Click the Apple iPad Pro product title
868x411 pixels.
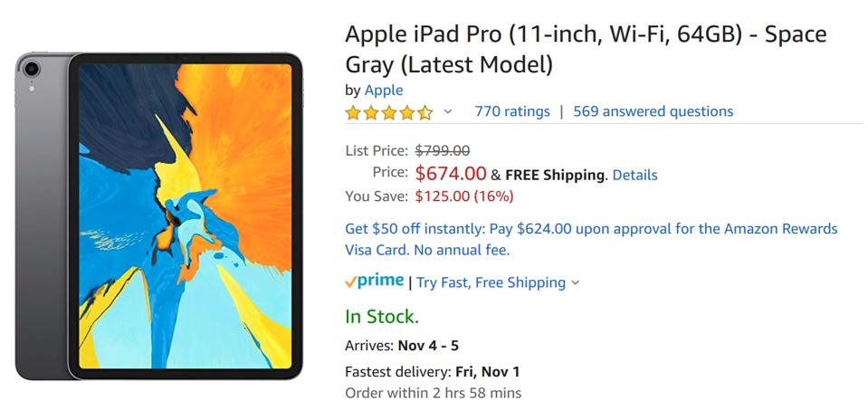pos(585,49)
